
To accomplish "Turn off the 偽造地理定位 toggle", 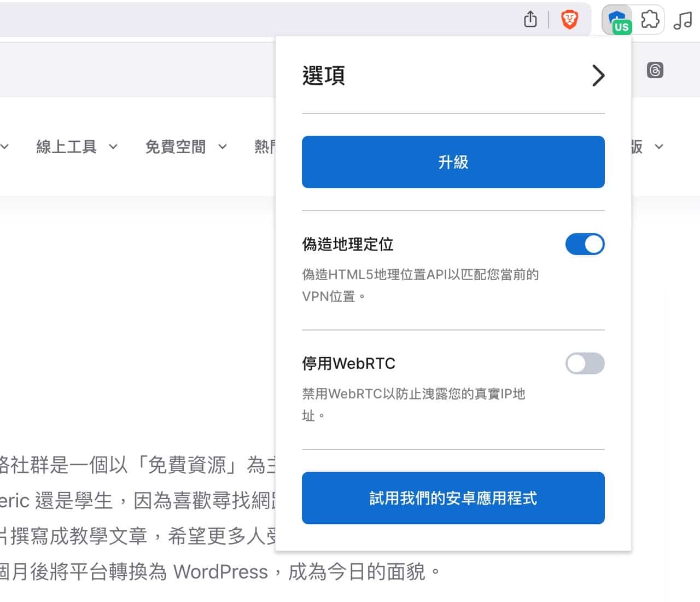I will pyautogui.click(x=585, y=244).
